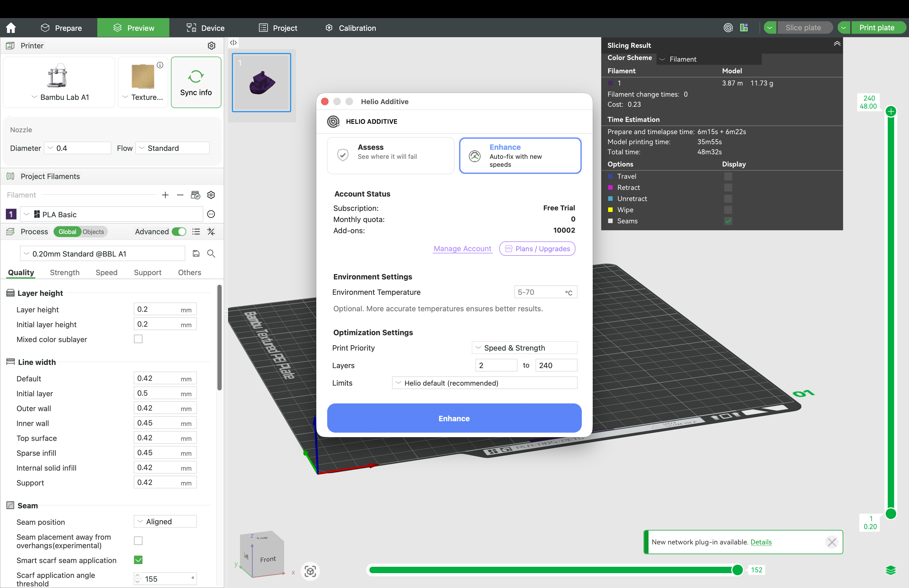
Task: Select the Bambu Lab A1 printer image
Action: coord(57,75)
